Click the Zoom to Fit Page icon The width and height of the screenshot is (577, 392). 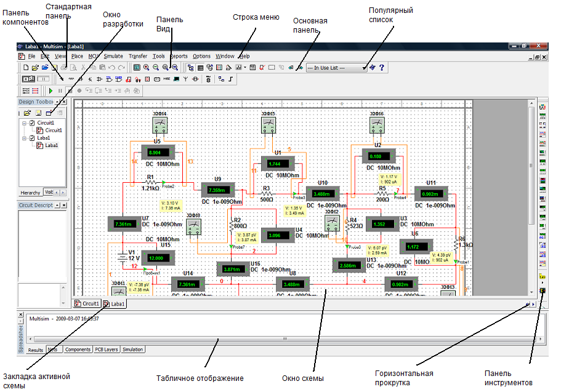tap(175, 68)
